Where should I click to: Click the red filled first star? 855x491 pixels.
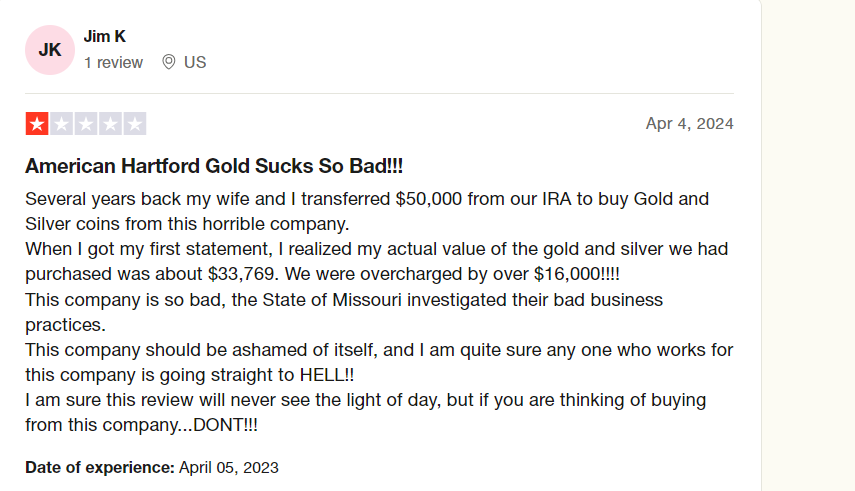pos(37,124)
